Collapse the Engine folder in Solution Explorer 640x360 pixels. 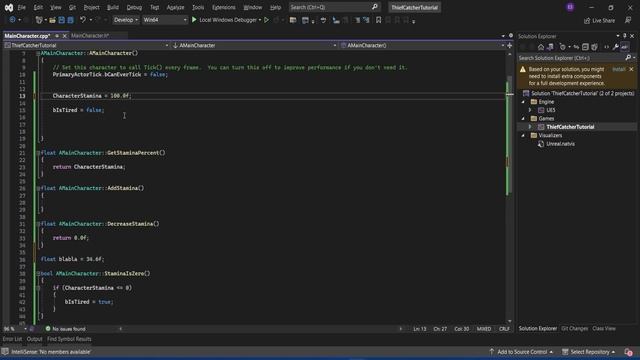(x=523, y=102)
